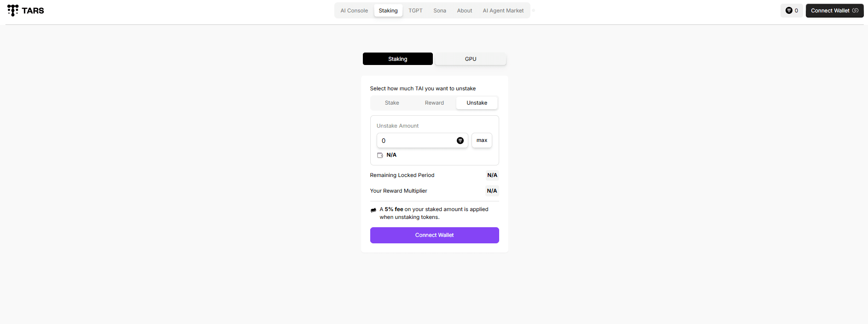The image size is (868, 324).
Task: Open the Reward sub-tab
Action: point(434,103)
